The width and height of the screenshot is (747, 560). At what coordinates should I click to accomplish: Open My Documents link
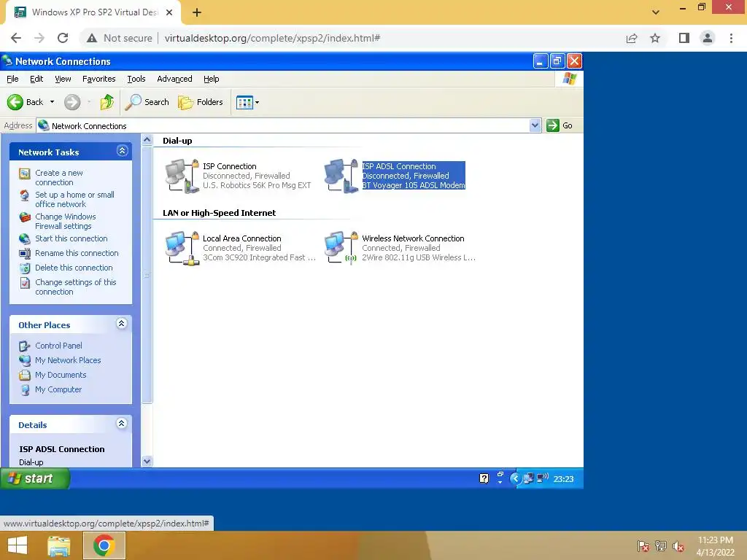[x=61, y=376]
